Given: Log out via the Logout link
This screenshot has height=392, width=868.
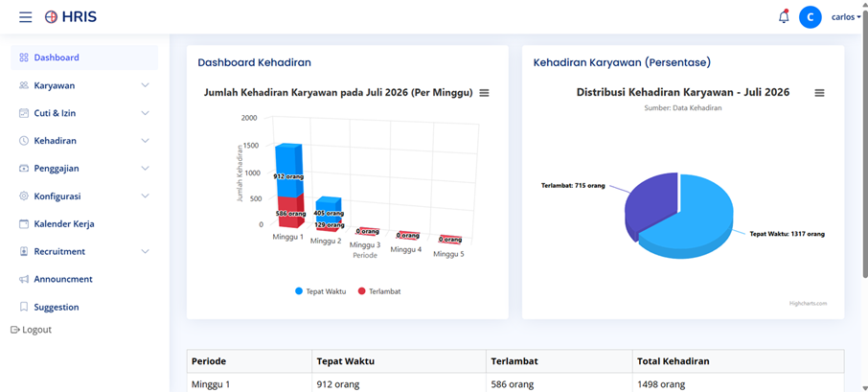Looking at the screenshot, I should pyautogui.click(x=31, y=330).
